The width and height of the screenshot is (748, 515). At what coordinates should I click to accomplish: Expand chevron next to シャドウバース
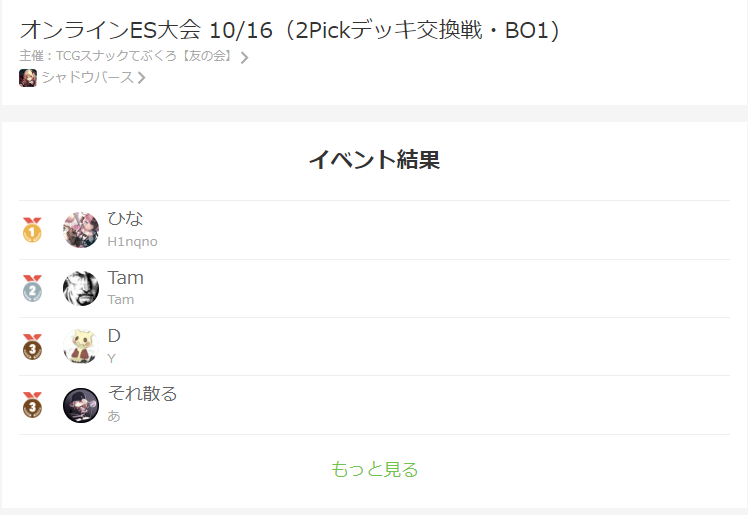click(141, 78)
